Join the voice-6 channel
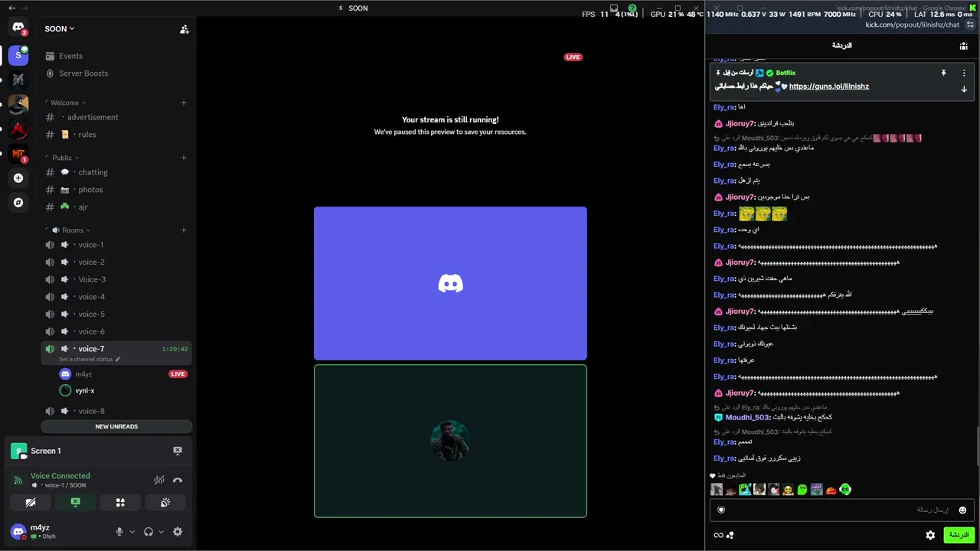 coord(116,332)
